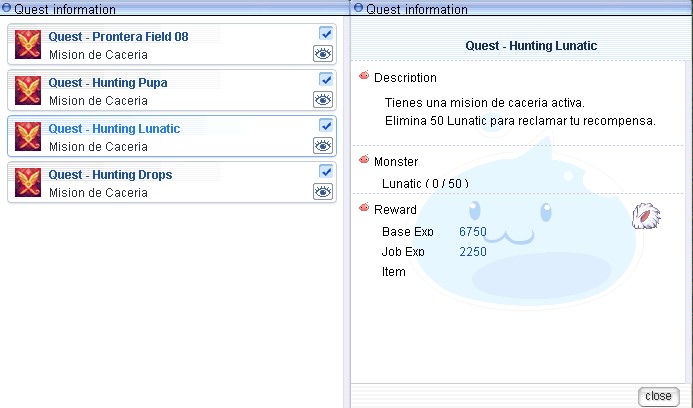Click the Monster section bullet icon
The width and height of the screenshot is (693, 408).
(364, 160)
